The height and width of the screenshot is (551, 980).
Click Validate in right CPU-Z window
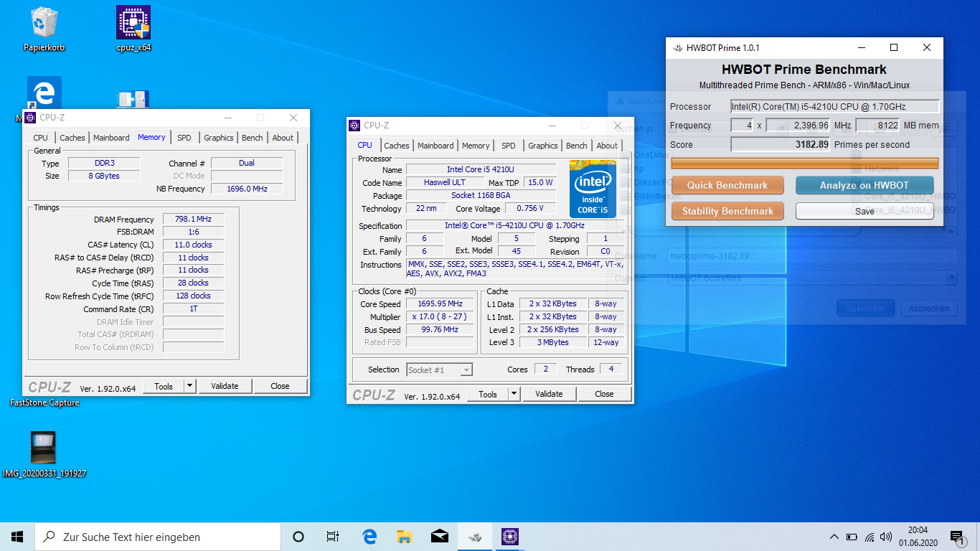tap(549, 394)
